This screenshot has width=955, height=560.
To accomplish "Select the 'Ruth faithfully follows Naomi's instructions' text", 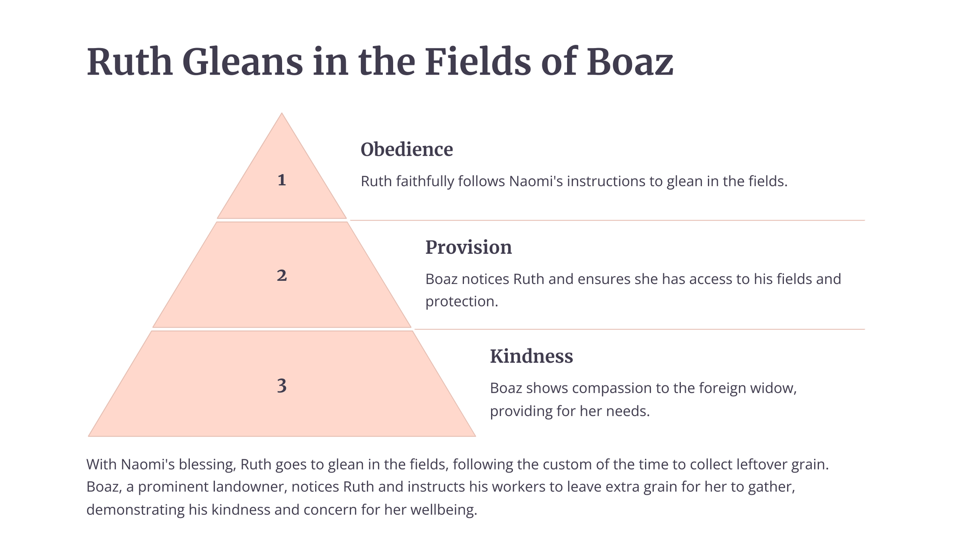I will click(574, 181).
